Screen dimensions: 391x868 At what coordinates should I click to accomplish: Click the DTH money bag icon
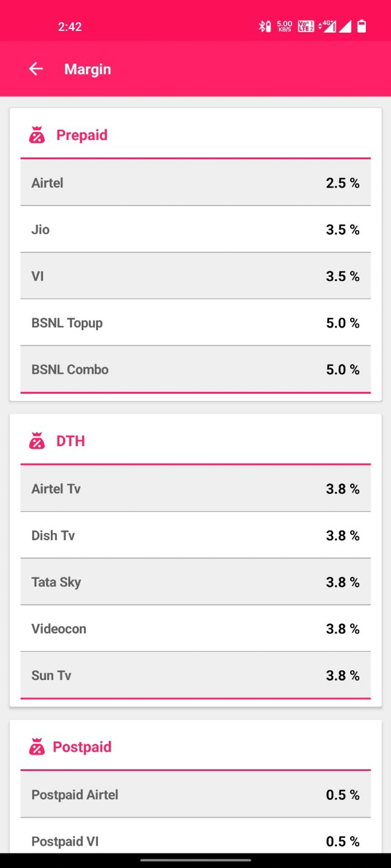click(37, 441)
